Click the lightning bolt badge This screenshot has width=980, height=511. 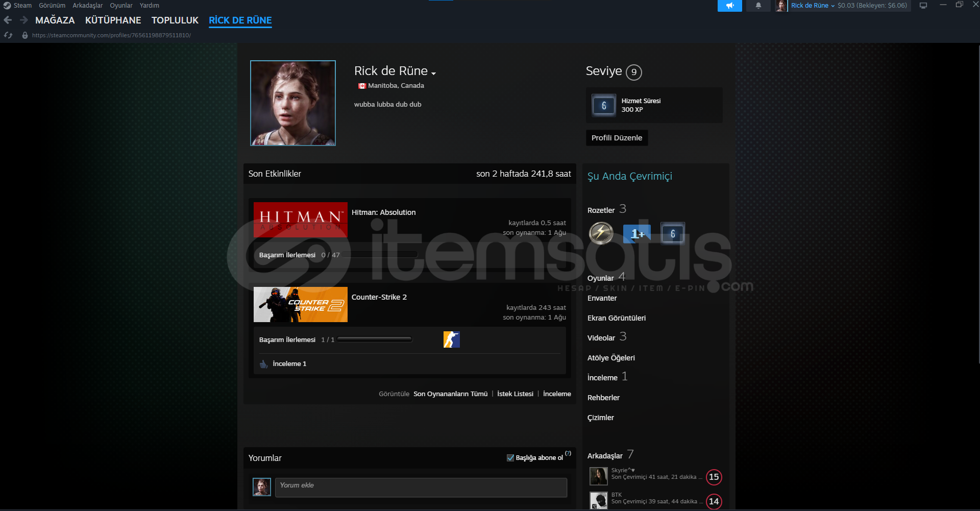[x=601, y=234]
